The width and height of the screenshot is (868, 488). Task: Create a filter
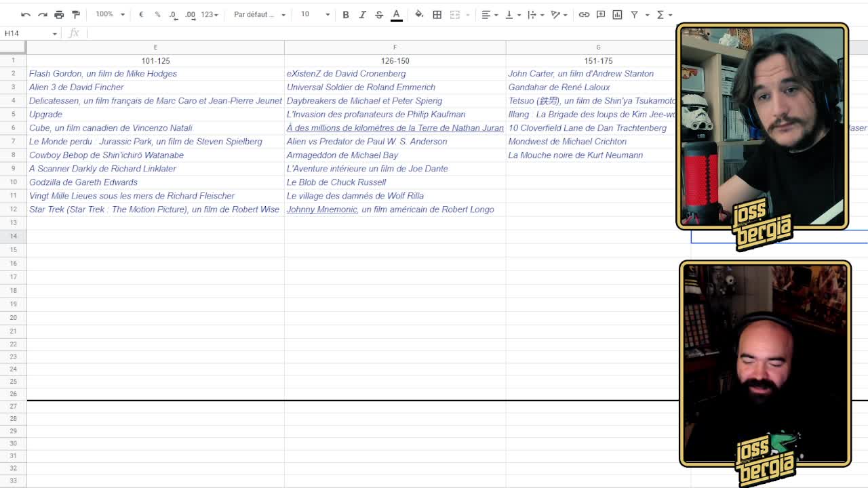[634, 14]
